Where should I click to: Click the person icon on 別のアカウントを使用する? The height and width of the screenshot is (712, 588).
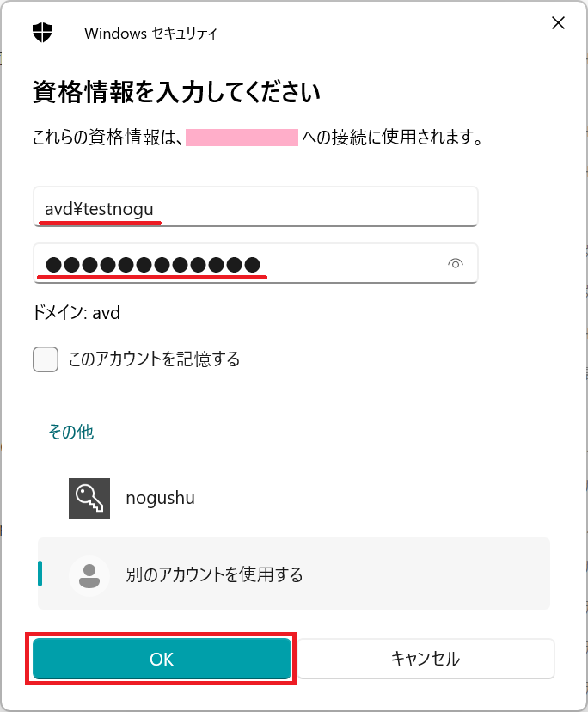point(90,574)
